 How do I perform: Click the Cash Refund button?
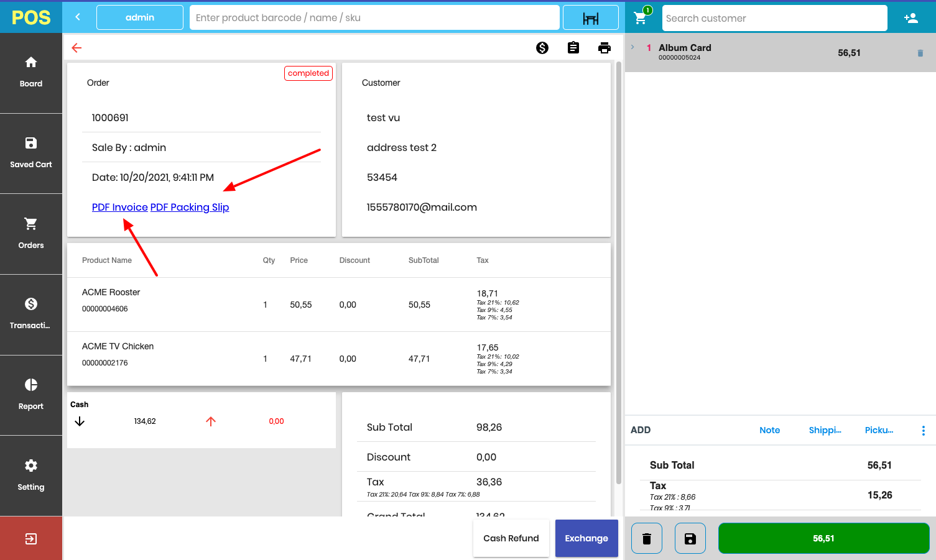coord(511,538)
